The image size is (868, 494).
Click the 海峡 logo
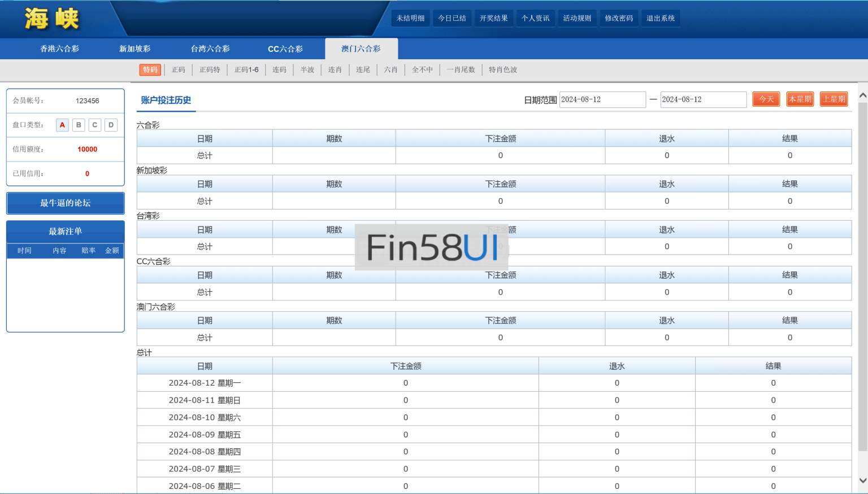tap(51, 19)
